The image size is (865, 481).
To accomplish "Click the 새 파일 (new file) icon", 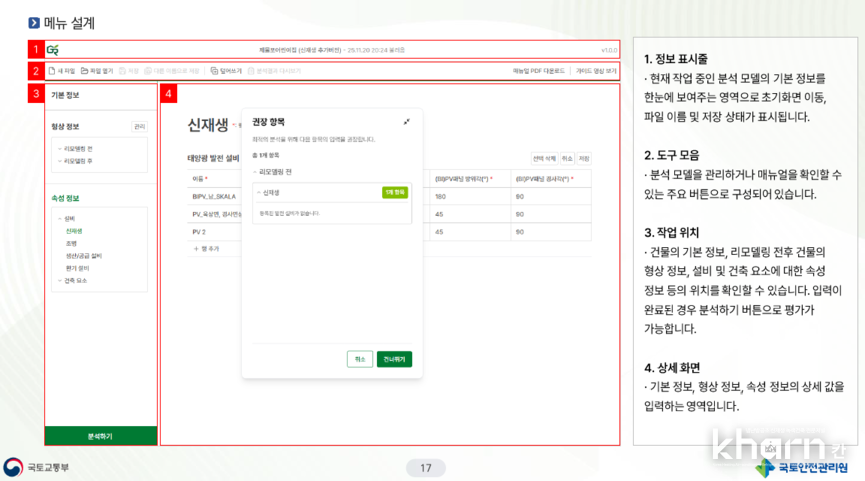I will (52, 71).
